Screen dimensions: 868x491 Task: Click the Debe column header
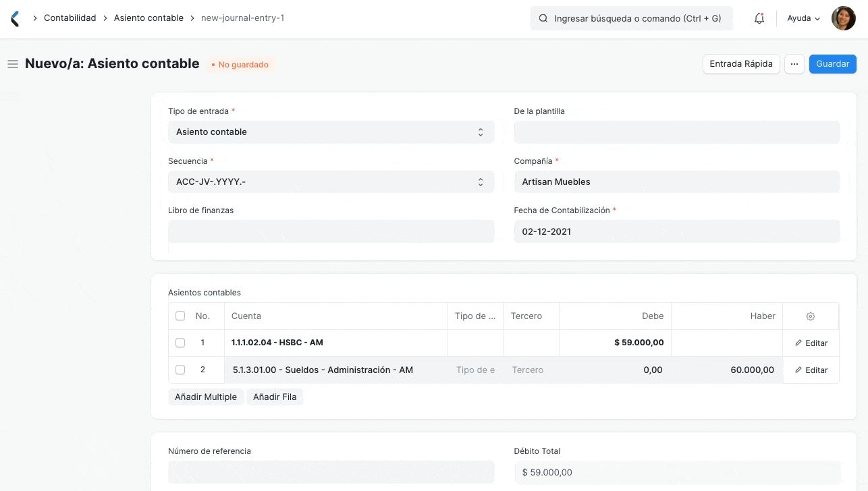[x=616, y=316]
